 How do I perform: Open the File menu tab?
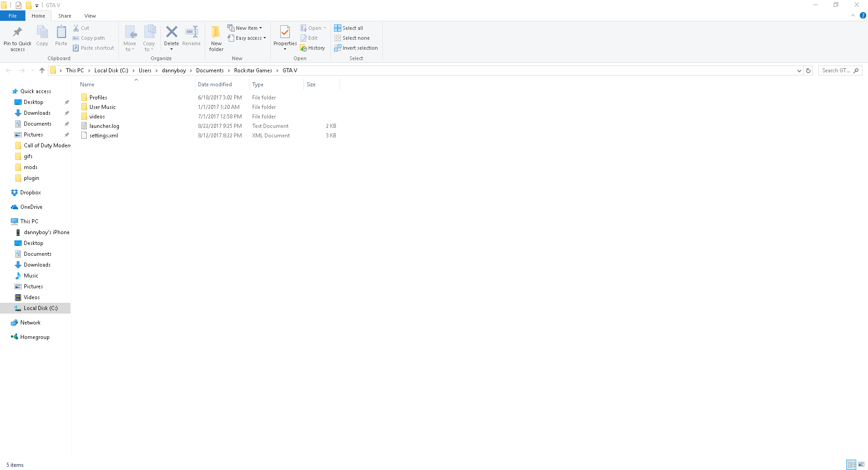tap(13, 16)
